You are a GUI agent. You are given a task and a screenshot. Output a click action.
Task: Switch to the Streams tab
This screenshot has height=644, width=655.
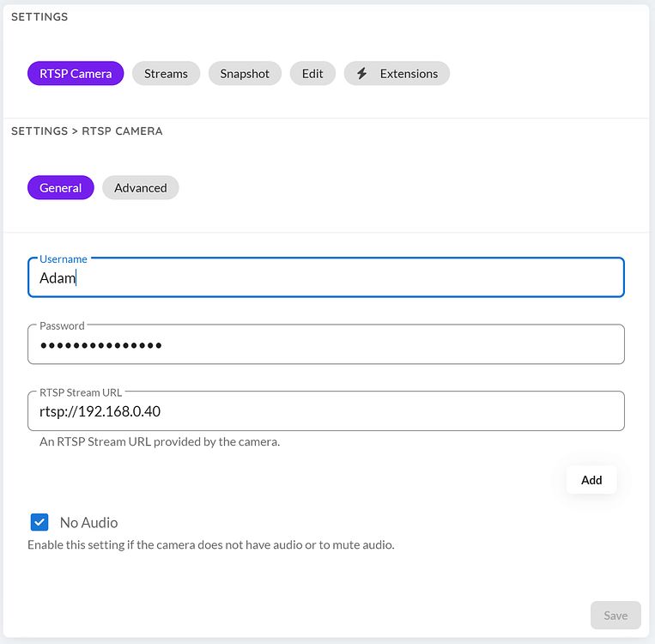[x=166, y=74]
